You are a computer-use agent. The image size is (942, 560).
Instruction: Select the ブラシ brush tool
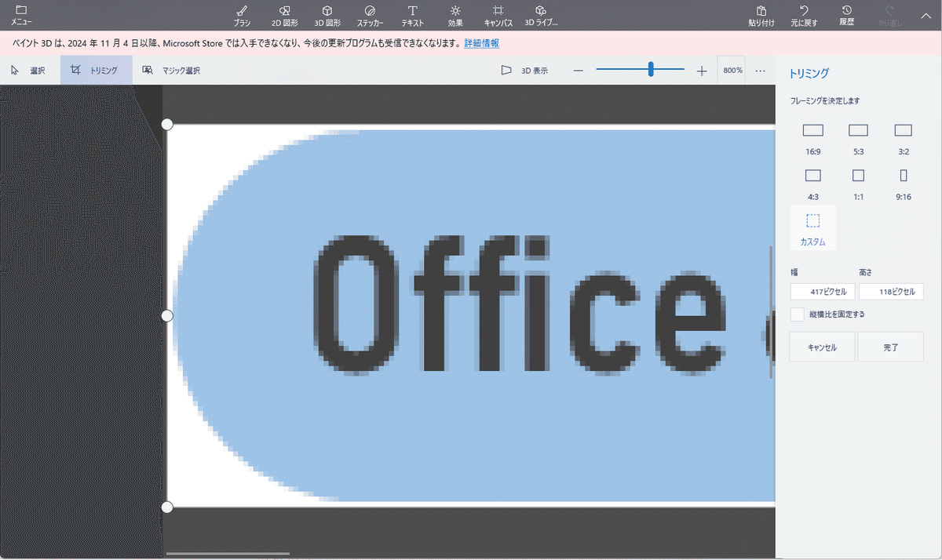(x=242, y=15)
